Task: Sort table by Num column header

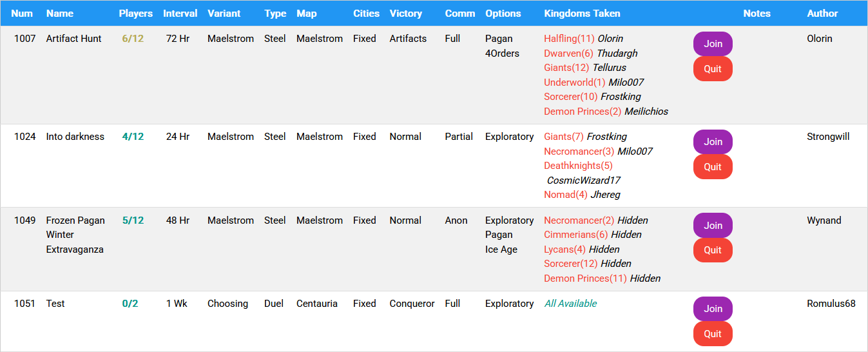Action: click(22, 14)
